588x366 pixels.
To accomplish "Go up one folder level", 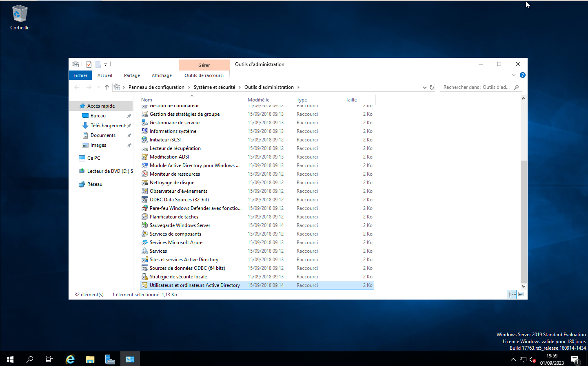I will 107,87.
